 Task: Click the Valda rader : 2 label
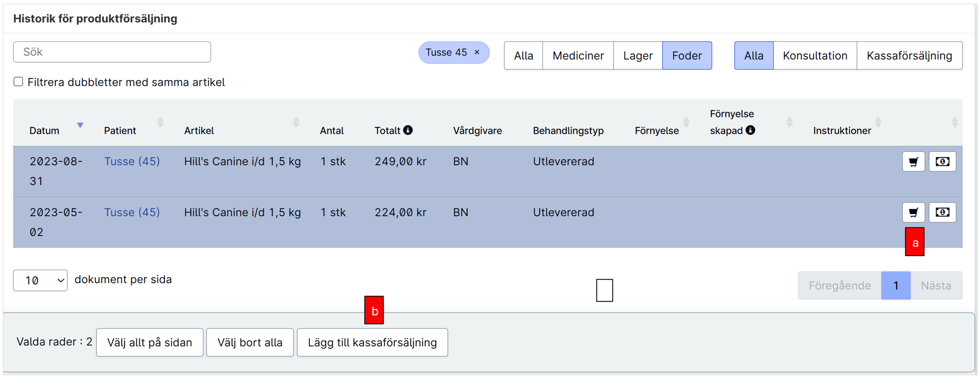click(x=54, y=342)
